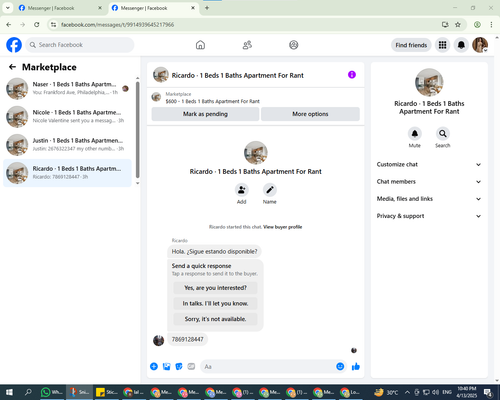
Task: Open WhatsApp from the taskbar
Action: (51, 392)
